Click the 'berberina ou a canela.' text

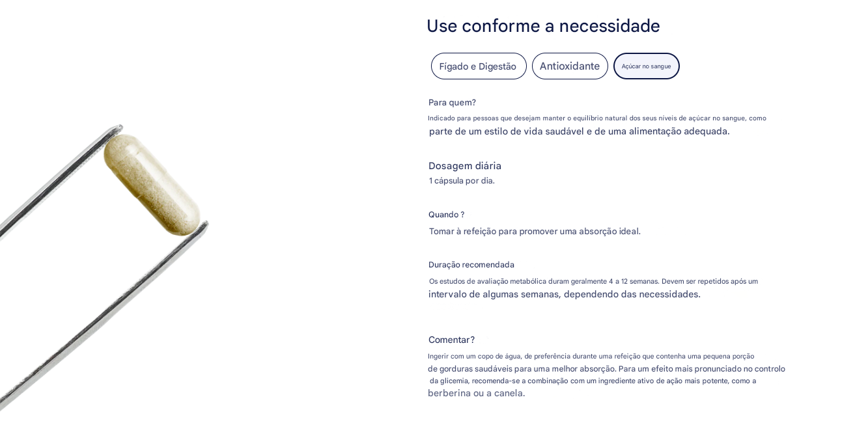pos(476,393)
